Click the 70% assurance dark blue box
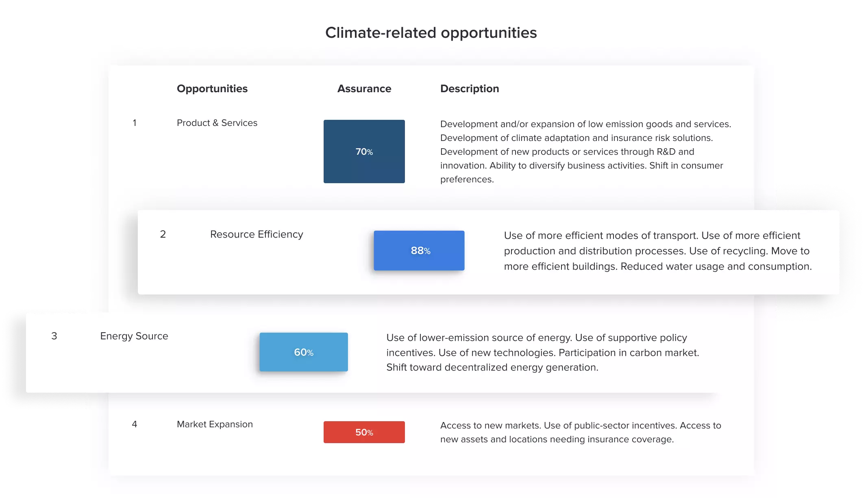This screenshot has width=868, height=500. [x=364, y=152]
